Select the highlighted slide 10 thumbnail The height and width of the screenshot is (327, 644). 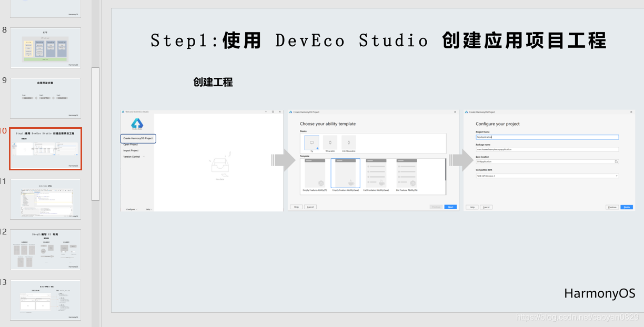coord(45,149)
